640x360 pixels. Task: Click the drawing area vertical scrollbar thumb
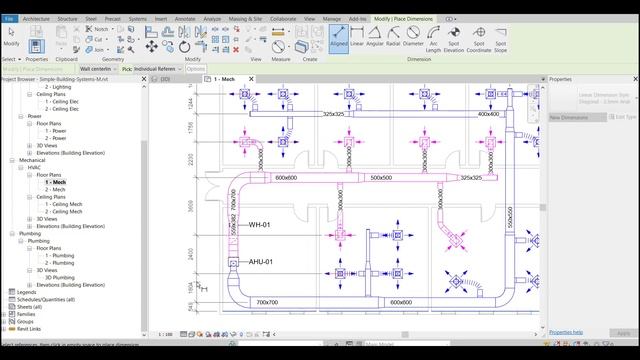point(543,207)
